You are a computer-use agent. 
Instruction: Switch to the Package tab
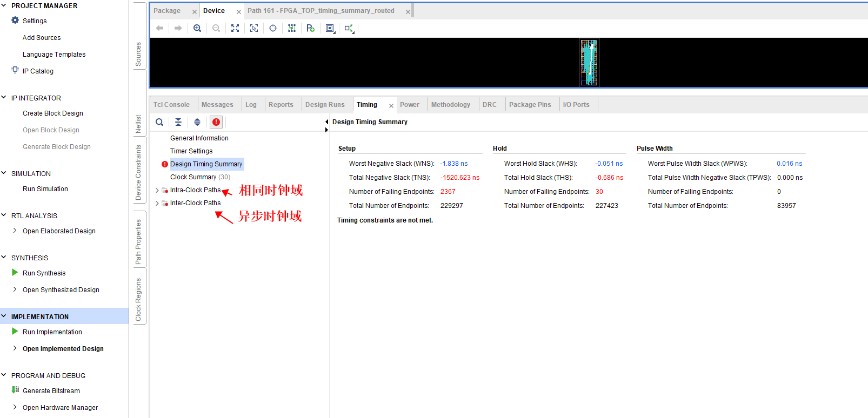167,11
